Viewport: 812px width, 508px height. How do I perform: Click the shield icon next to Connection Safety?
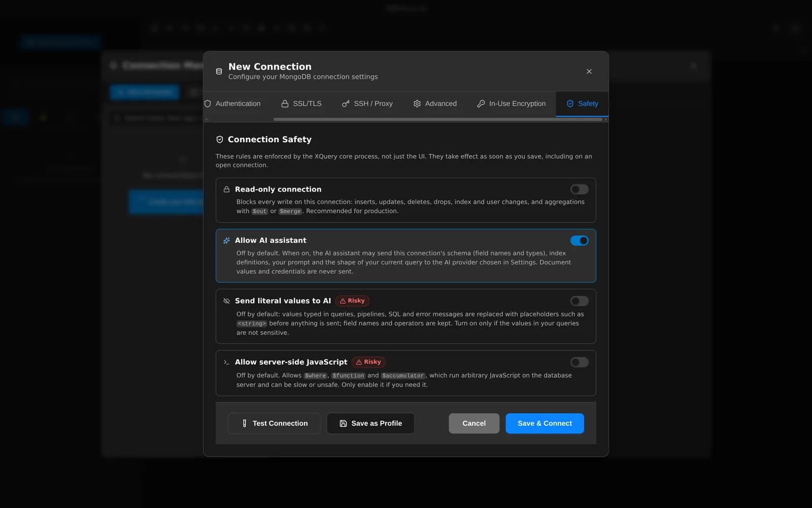(220, 139)
